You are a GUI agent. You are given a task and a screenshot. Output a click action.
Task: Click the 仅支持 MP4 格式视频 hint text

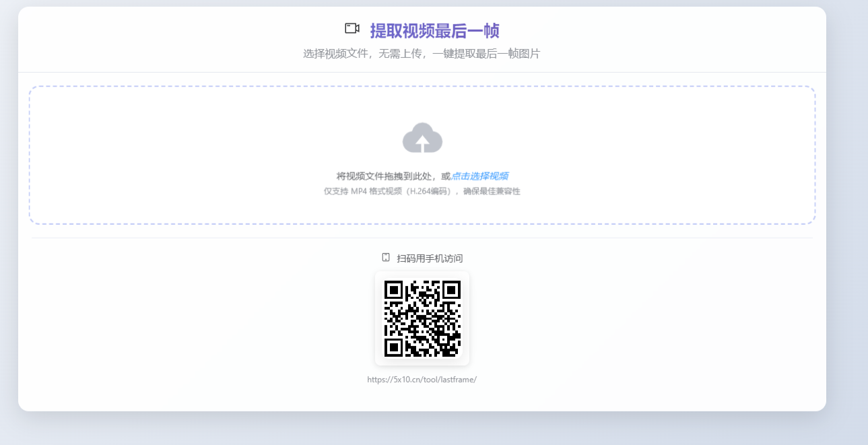[362, 191]
